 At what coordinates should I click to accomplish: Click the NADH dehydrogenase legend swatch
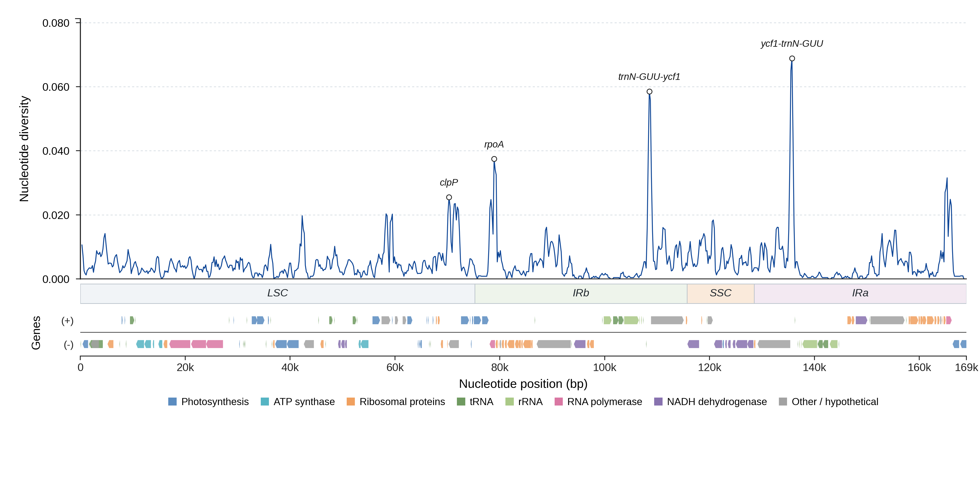click(658, 402)
